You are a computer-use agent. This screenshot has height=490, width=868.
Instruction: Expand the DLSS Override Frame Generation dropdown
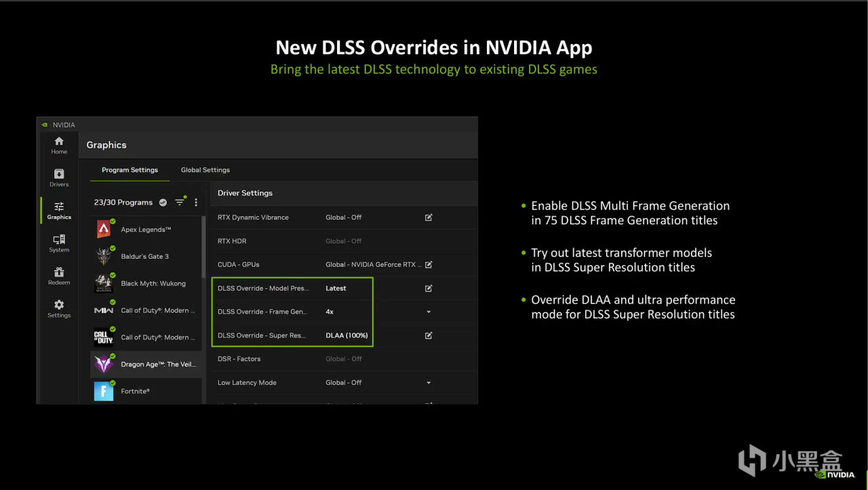[x=429, y=312]
